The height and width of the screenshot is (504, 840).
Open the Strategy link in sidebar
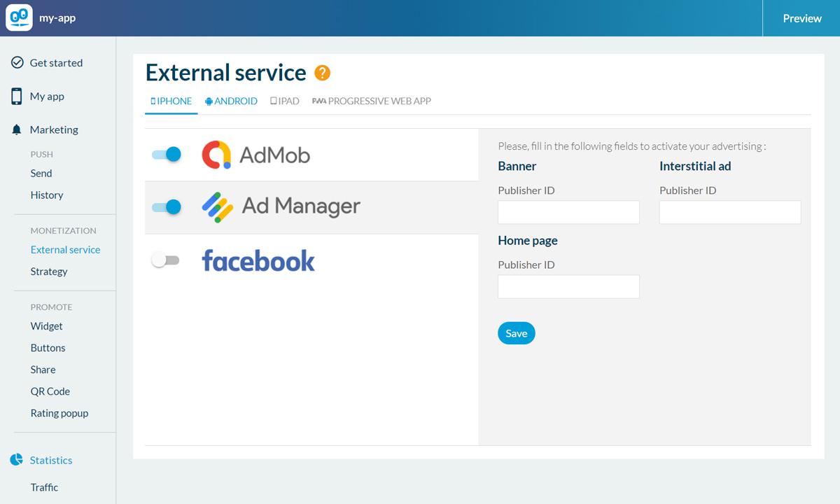tap(49, 272)
